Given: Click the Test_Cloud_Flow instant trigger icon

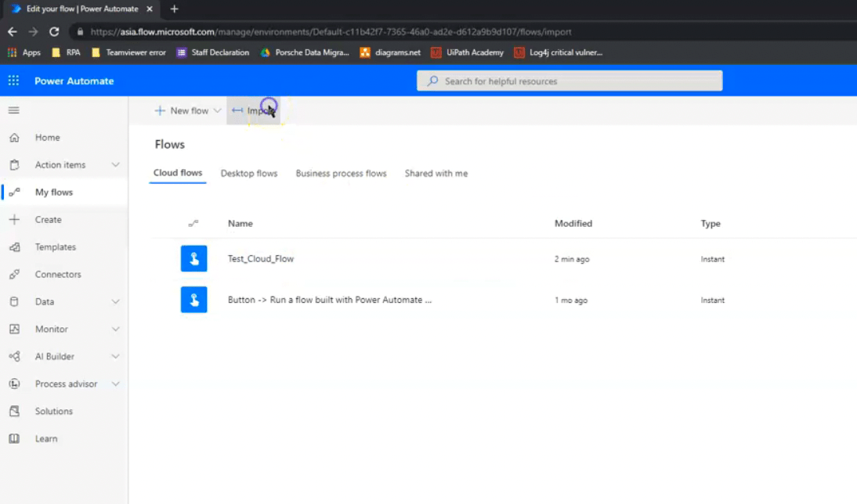Looking at the screenshot, I should 194,259.
